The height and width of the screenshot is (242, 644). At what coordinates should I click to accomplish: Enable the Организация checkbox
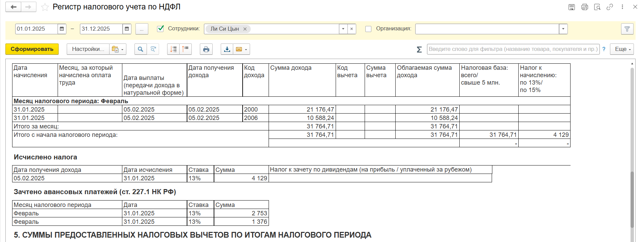point(368,29)
